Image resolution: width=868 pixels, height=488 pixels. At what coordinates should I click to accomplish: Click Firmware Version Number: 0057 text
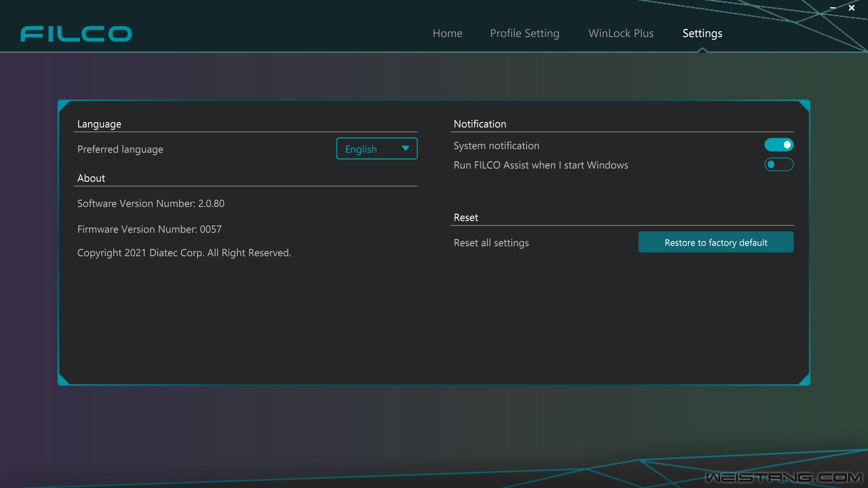[149, 230]
